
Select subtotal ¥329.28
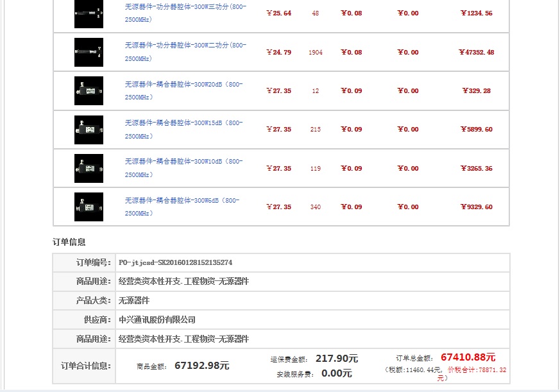477,90
